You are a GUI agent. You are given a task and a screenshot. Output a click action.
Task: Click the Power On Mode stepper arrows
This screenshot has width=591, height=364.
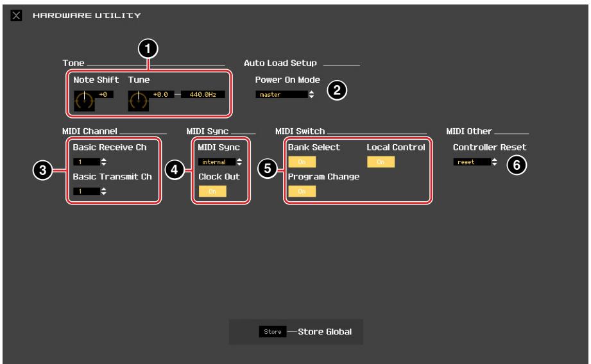(311, 94)
